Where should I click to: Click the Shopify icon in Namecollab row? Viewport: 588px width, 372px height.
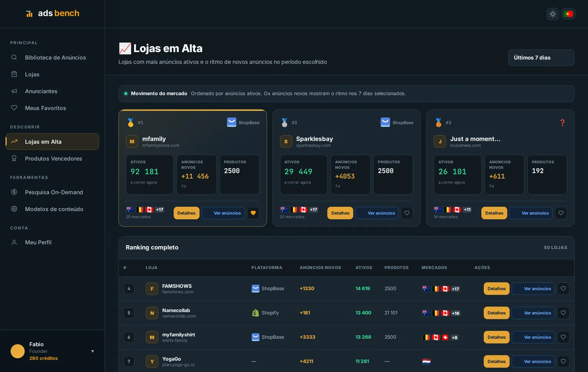coord(256,313)
